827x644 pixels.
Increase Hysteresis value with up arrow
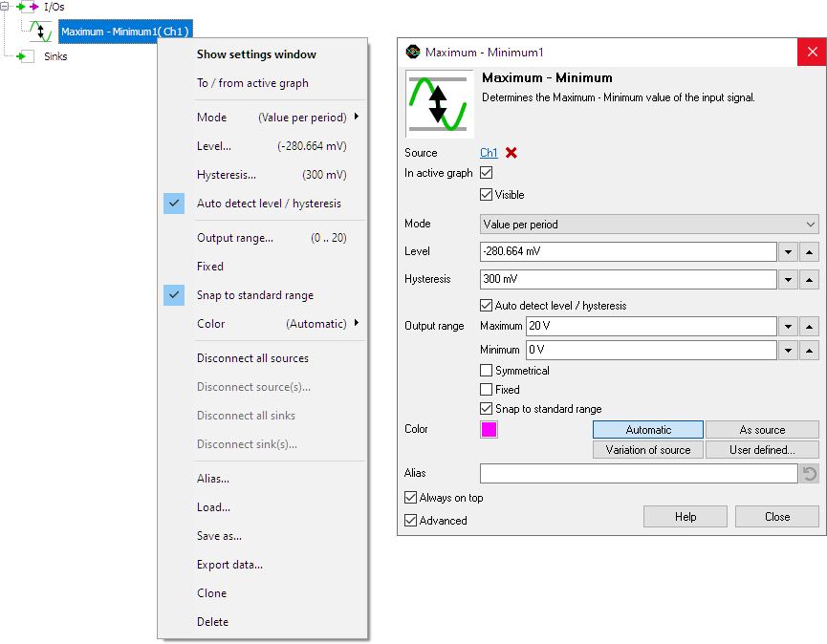809,279
